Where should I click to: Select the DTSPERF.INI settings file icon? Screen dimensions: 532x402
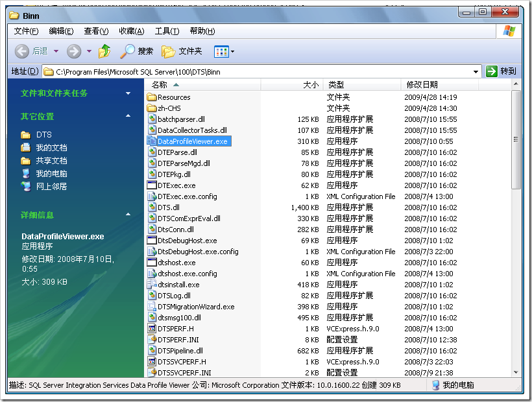(152, 340)
